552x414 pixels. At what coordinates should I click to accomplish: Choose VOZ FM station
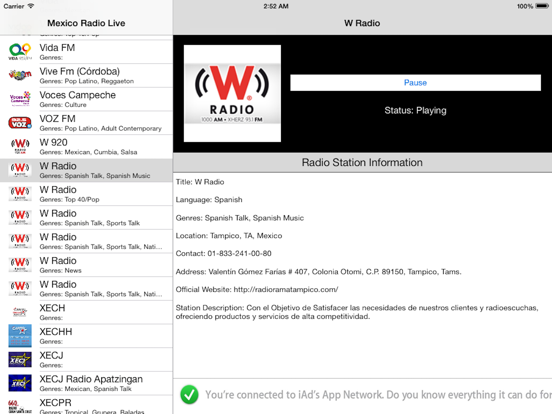[86, 123]
